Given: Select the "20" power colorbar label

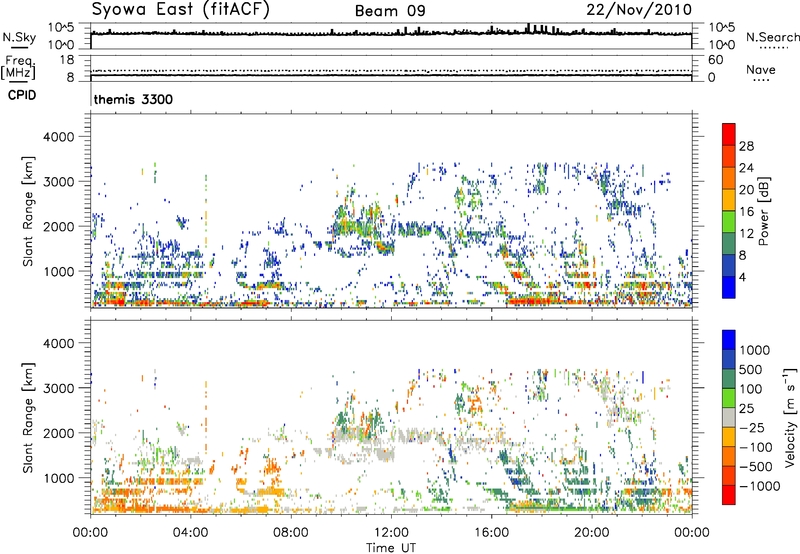Looking at the screenshot, I should (746, 190).
